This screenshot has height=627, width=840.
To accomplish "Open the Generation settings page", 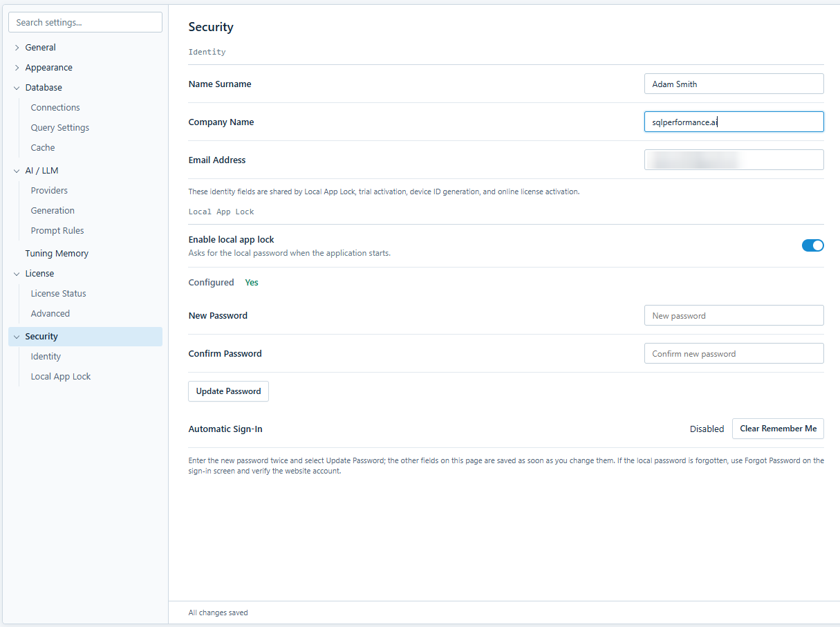I will click(53, 211).
